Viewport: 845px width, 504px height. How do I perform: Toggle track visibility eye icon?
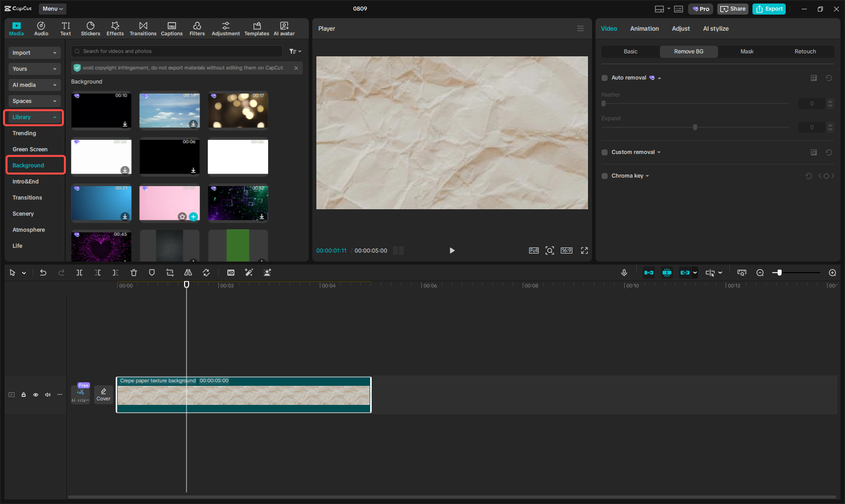click(x=36, y=395)
